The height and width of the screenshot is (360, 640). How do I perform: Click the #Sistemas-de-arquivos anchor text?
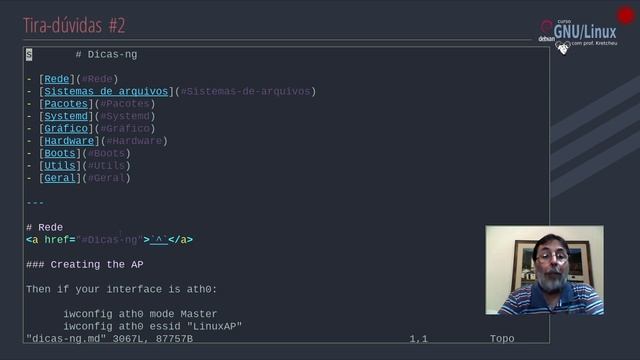click(x=246, y=91)
